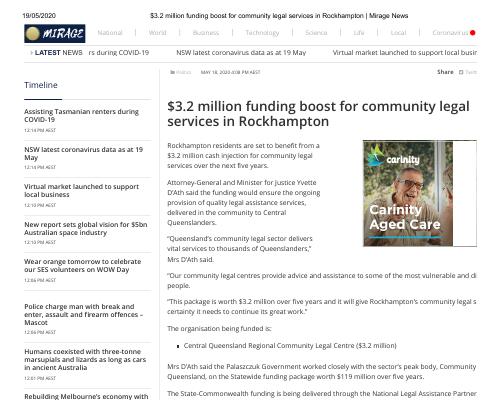The image size is (500, 400).
Task: Click the Mirage News logo
Action: pos(55,33)
